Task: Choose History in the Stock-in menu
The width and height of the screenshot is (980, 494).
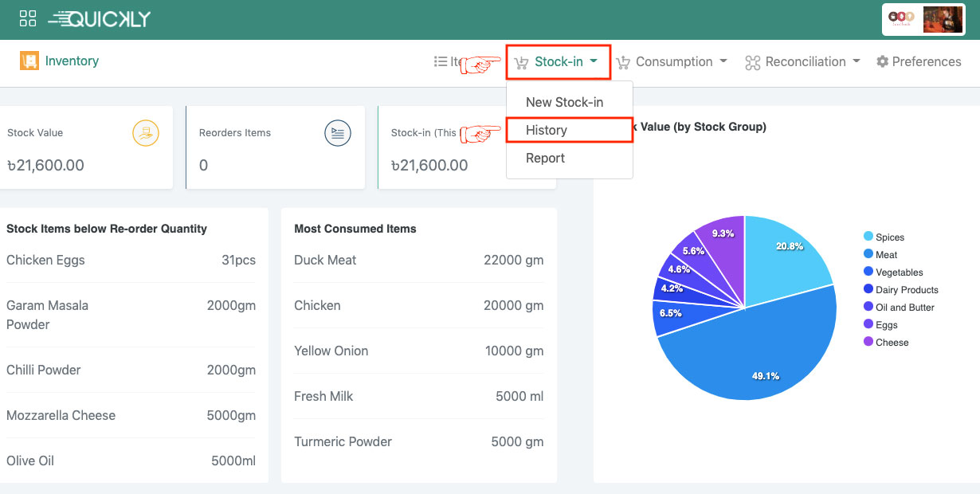Action: tap(547, 130)
